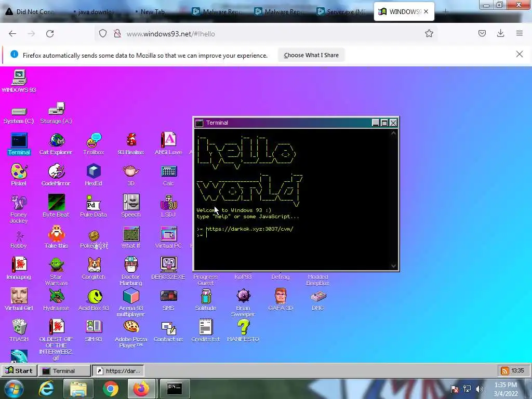
Task: Launch the What If icon
Action: tap(131, 237)
